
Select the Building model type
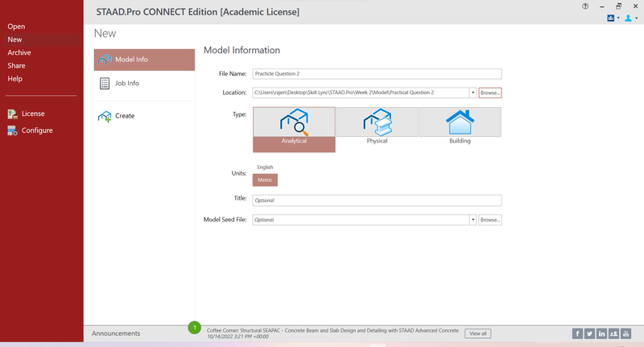click(x=460, y=126)
